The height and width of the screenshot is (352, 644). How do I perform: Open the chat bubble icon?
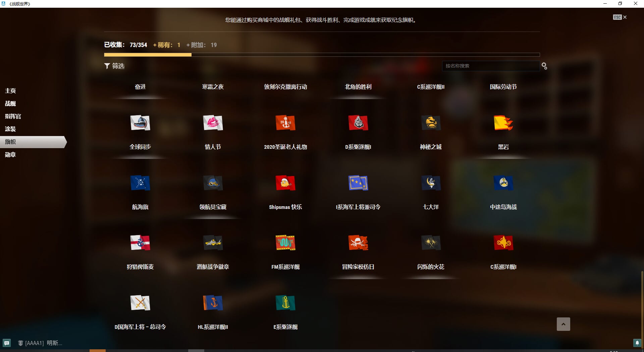[x=7, y=343]
